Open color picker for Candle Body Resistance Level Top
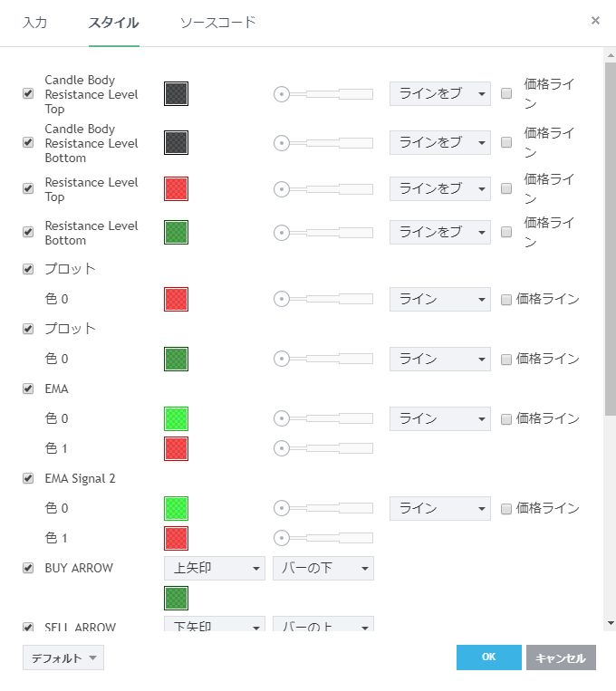Image resolution: width=616 pixels, height=691 pixels. tap(176, 94)
